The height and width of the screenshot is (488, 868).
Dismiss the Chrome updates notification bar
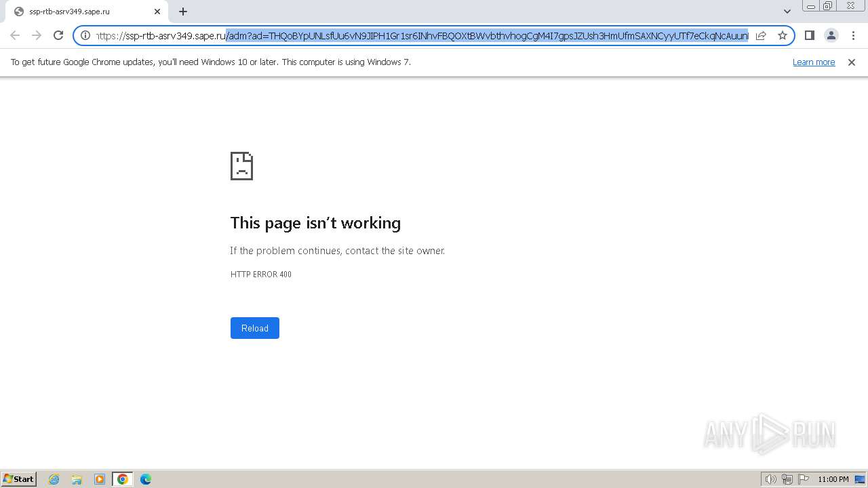click(852, 62)
